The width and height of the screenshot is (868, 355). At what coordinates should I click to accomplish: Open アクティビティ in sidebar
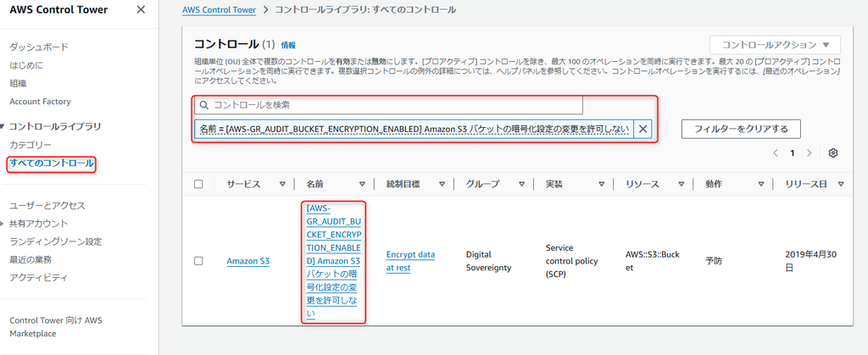click(x=39, y=277)
